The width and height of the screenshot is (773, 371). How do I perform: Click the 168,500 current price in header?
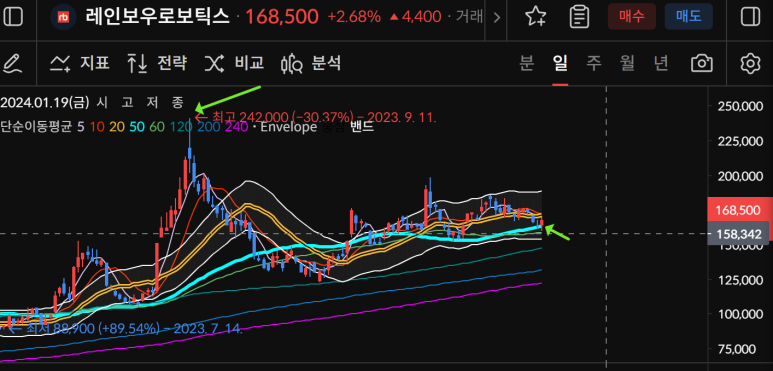pos(282,17)
